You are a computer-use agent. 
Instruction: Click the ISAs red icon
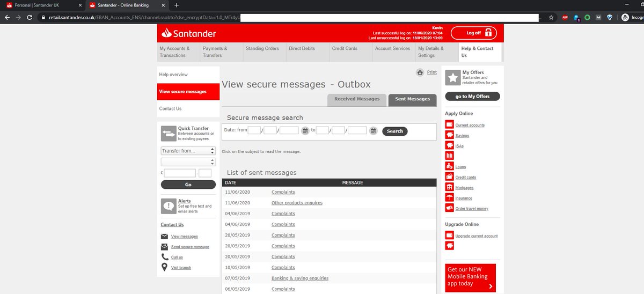pyautogui.click(x=449, y=145)
